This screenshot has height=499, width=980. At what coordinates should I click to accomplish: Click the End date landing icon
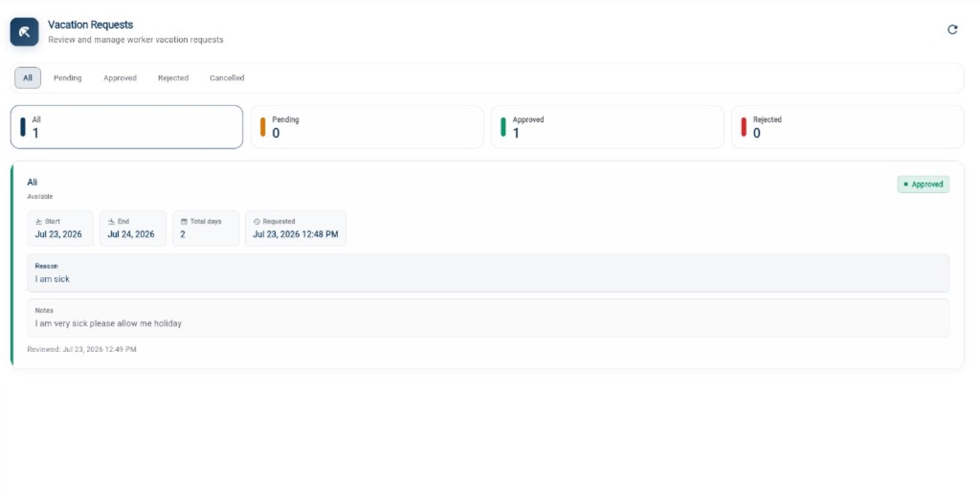click(111, 222)
